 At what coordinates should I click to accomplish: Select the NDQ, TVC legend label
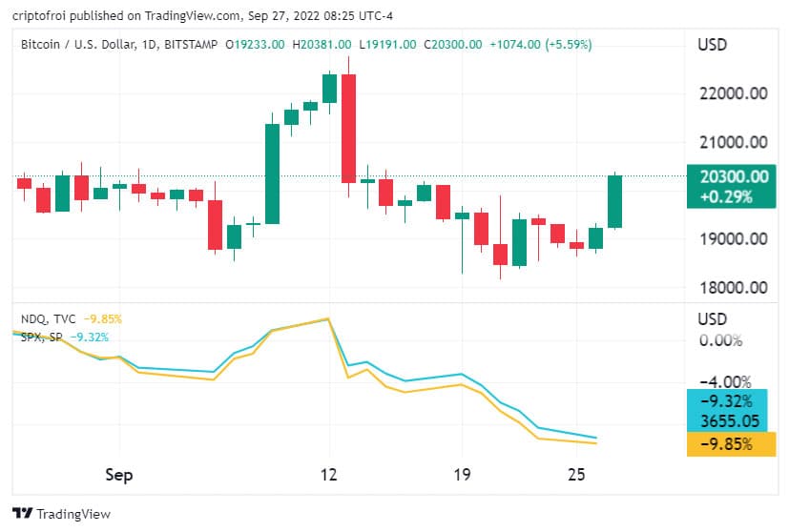(50, 319)
